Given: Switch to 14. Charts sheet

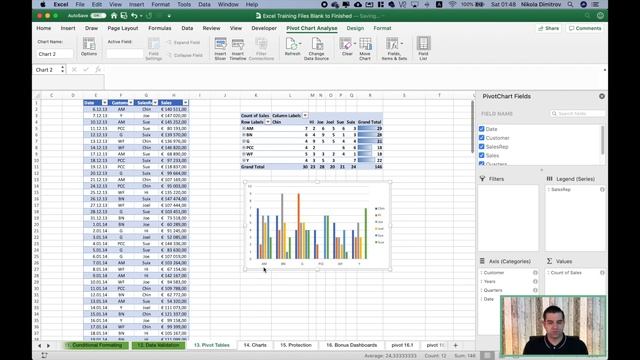Looking at the screenshot, I should tap(255, 345).
